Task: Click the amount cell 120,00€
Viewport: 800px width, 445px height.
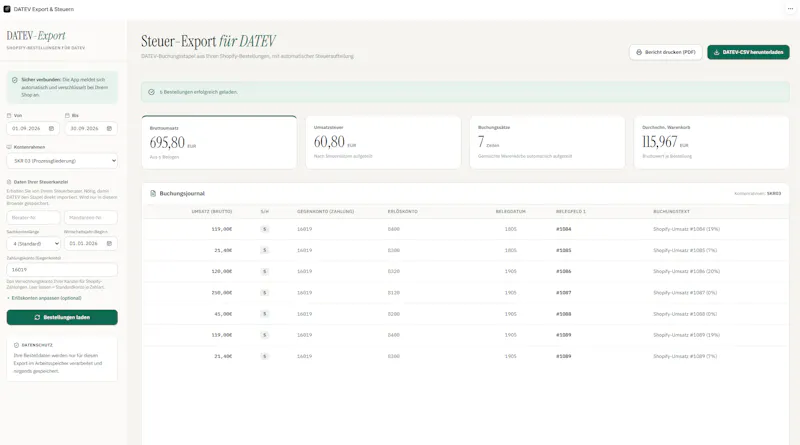Action: point(222,271)
